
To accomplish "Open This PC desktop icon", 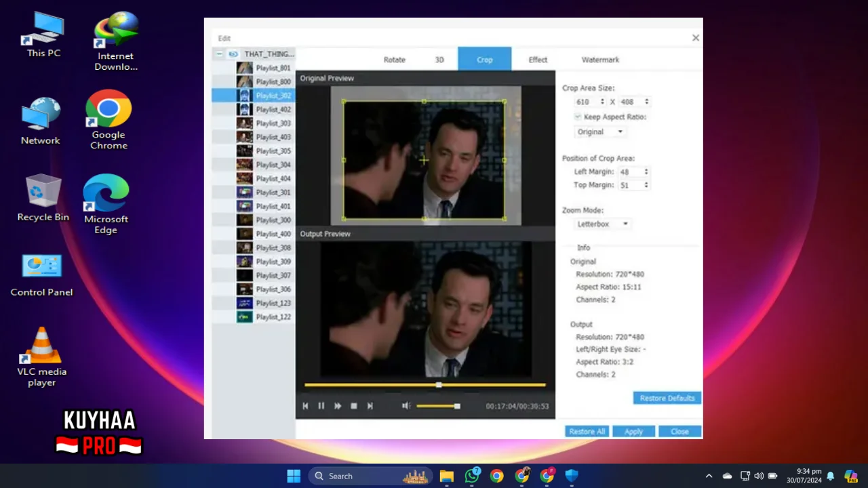I will pos(43,35).
